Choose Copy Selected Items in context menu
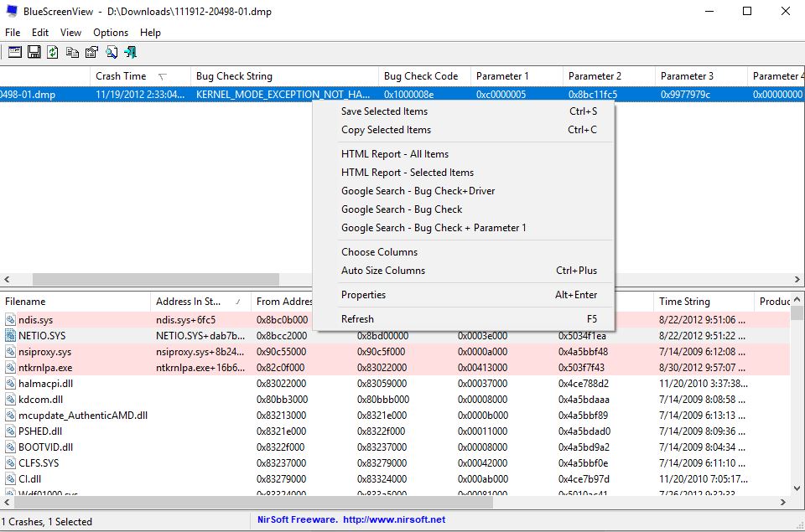Image resolution: width=805 pixels, height=532 pixels. coord(463,130)
